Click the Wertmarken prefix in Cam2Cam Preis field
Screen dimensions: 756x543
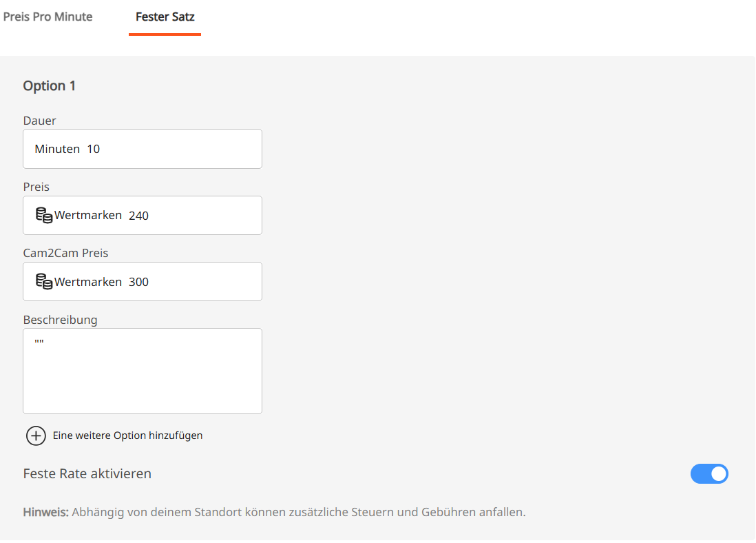(x=88, y=282)
